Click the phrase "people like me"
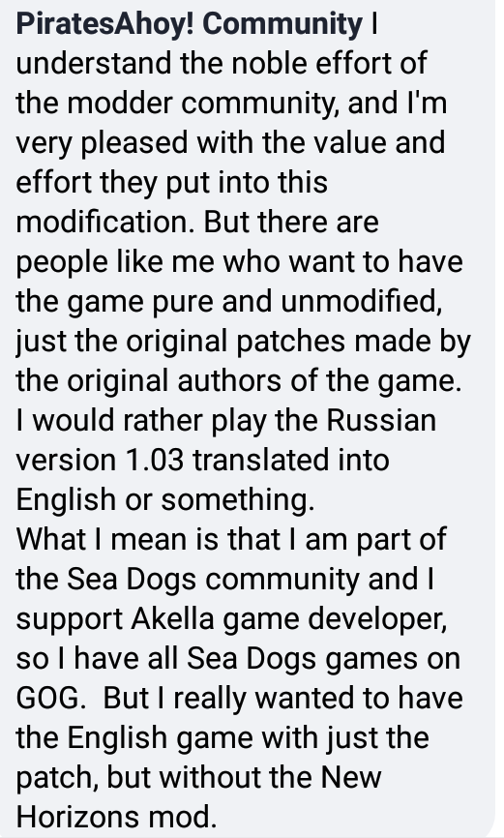Viewport: 504px width, 838px height. pos(115,262)
